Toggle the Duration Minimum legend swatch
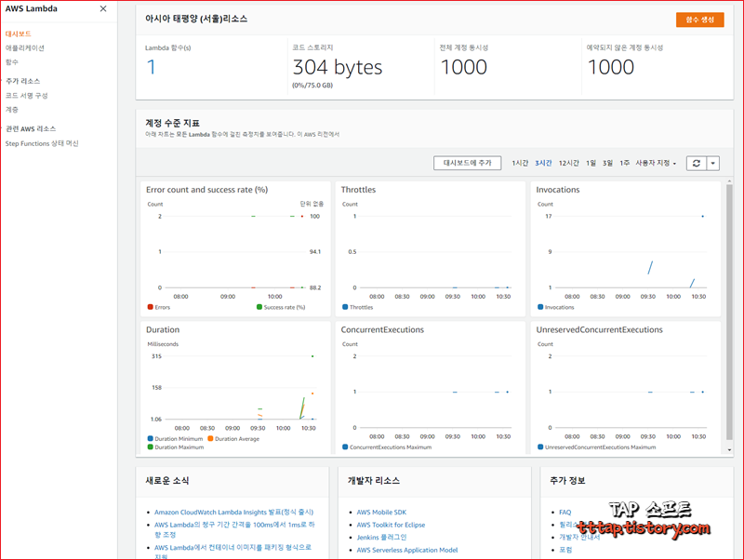This screenshot has width=744, height=560. pyautogui.click(x=150, y=438)
